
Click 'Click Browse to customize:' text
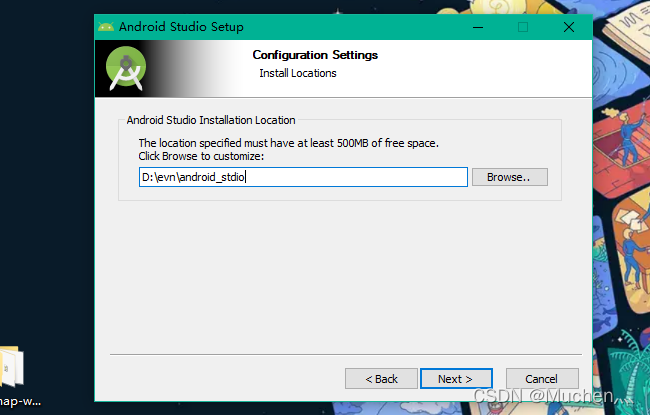pyautogui.click(x=201, y=156)
